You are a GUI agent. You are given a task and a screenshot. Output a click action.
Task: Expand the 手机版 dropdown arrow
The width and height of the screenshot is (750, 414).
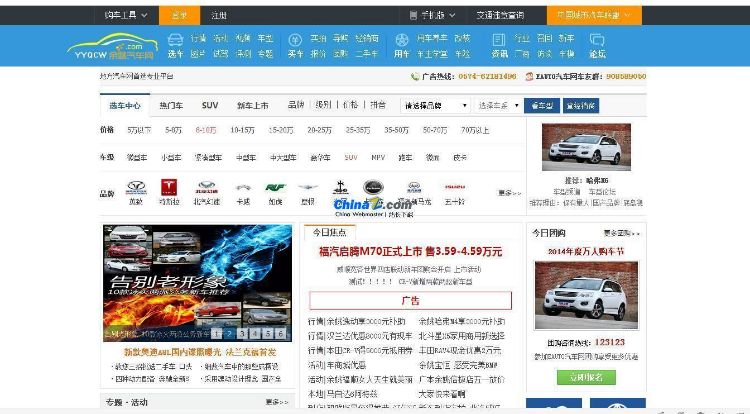[452, 15]
